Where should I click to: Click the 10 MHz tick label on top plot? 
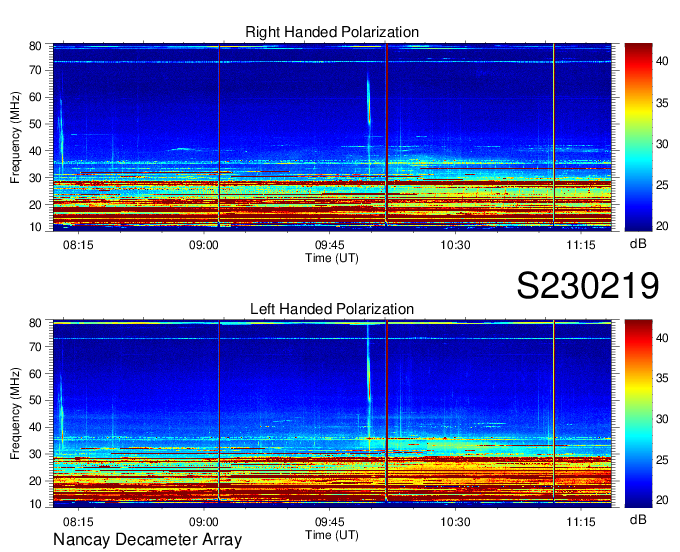click(35, 227)
